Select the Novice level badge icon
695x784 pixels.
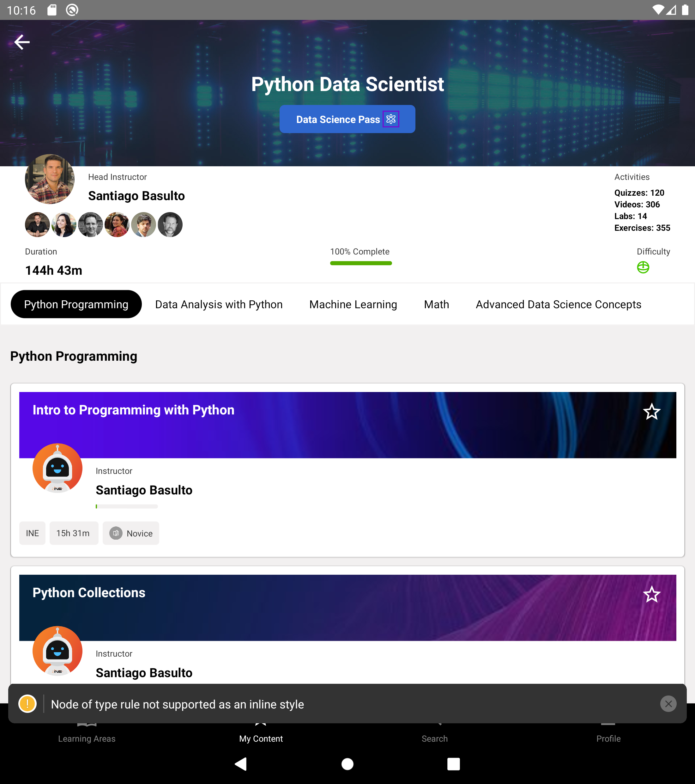point(116,533)
